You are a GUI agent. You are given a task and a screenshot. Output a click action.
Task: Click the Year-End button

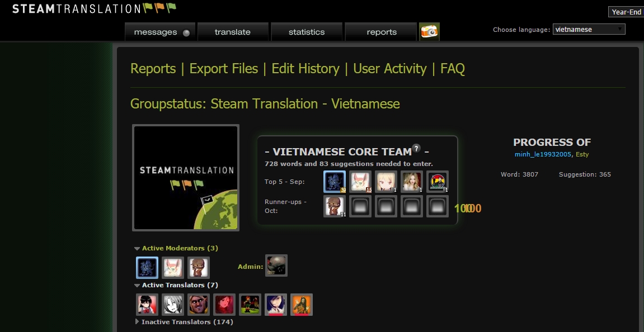(626, 12)
